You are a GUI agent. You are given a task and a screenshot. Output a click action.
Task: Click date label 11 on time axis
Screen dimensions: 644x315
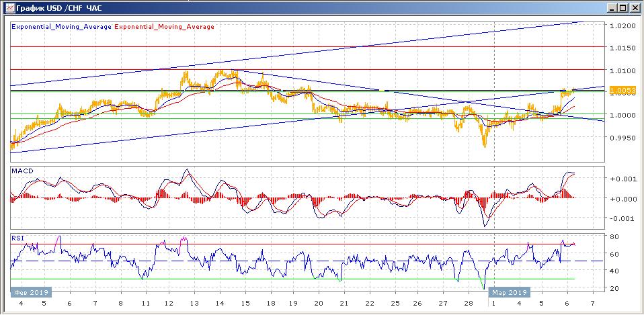147,304
